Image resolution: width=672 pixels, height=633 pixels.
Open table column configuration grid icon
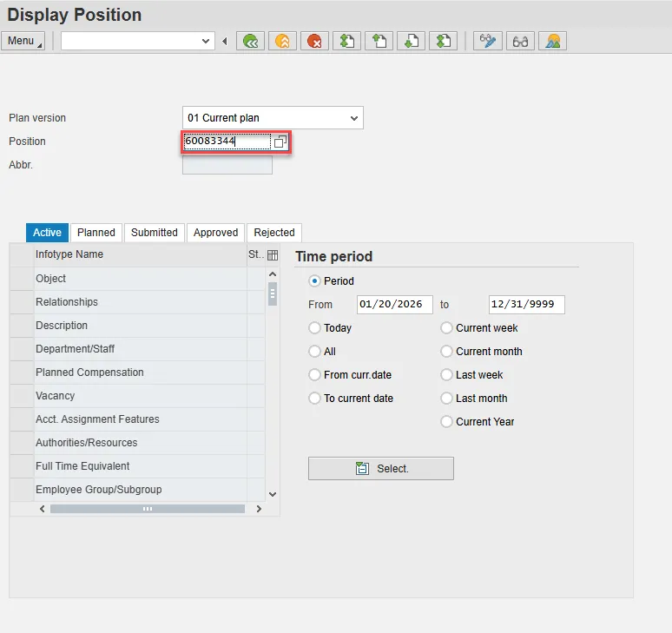pyautogui.click(x=273, y=255)
